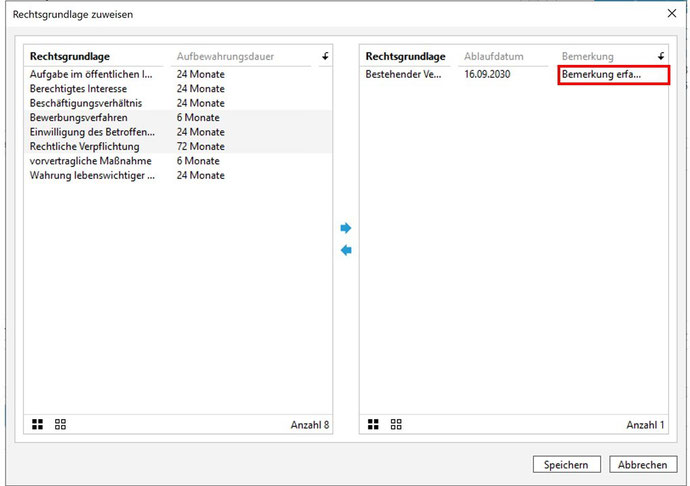Select Aufgabe im öffentlichen I... row
The width and height of the screenshot is (690, 486).
178,74
